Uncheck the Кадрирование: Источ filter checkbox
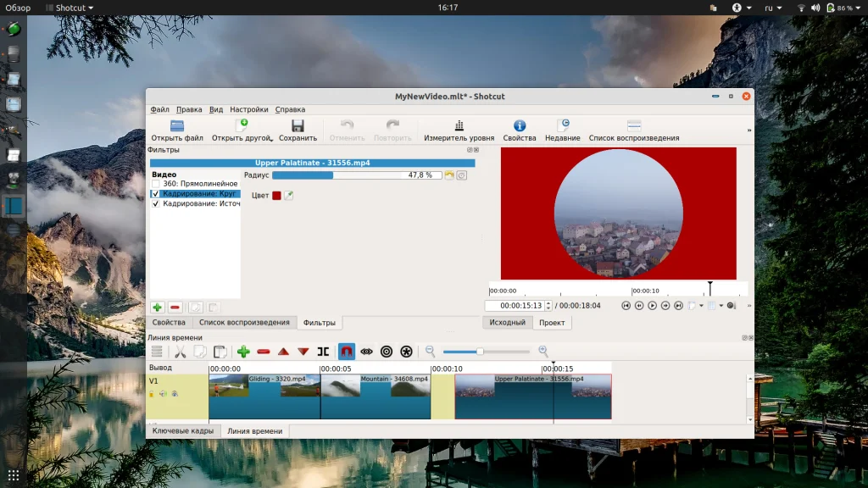The width and height of the screenshot is (868, 488). pyautogui.click(x=155, y=204)
